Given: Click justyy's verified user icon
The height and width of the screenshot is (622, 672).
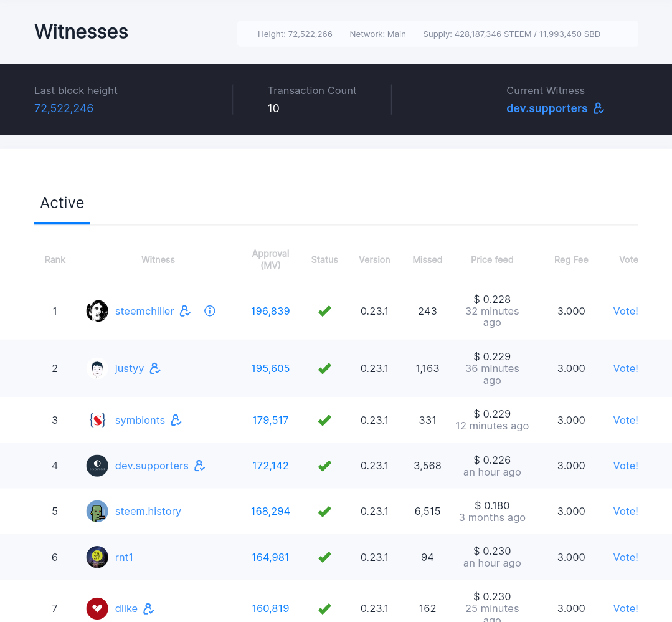Looking at the screenshot, I should pyautogui.click(x=155, y=368).
